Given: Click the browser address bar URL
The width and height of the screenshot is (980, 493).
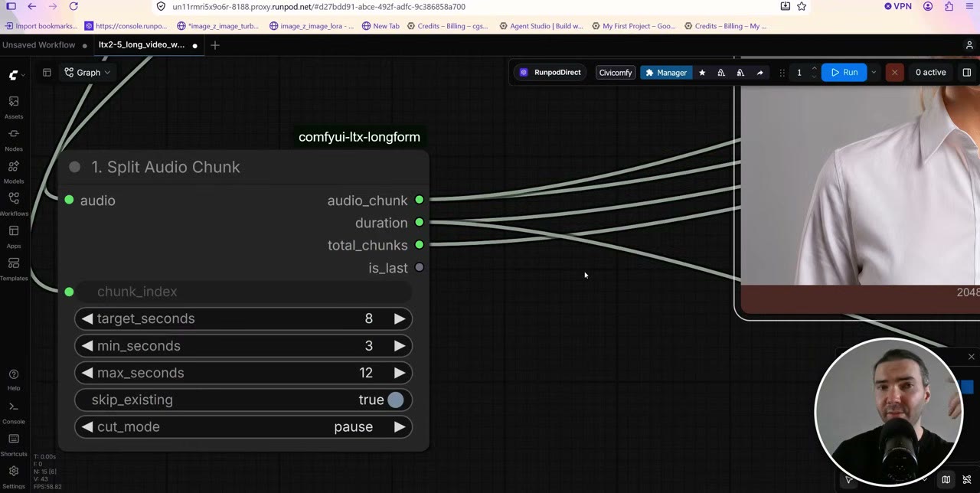Looking at the screenshot, I should [x=318, y=6].
